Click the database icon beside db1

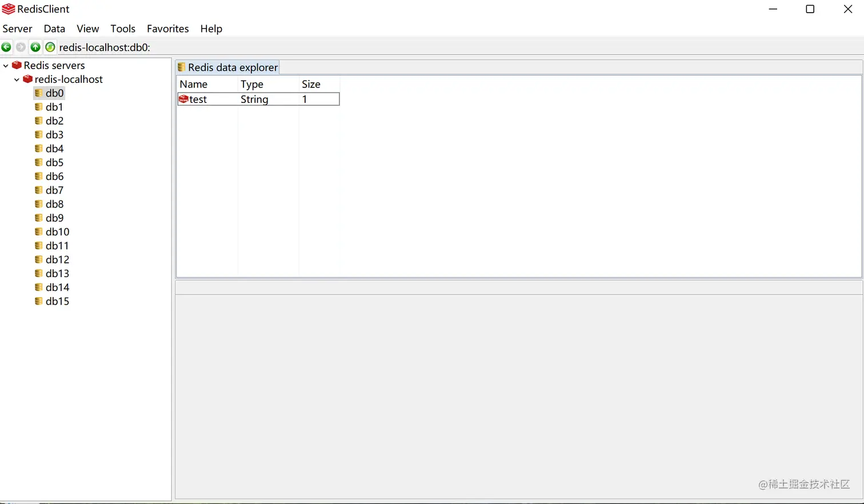[39, 107]
